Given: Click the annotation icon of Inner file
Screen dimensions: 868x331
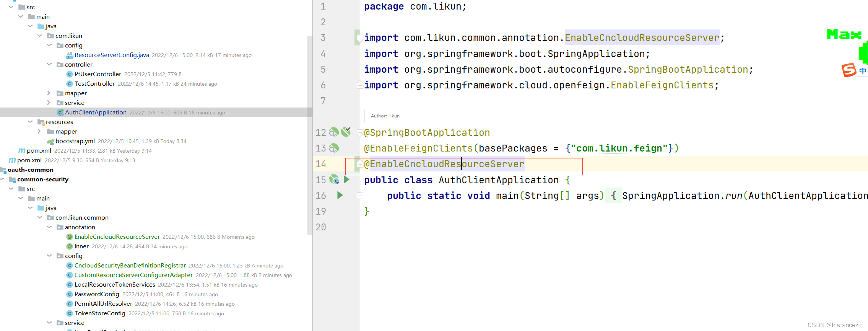Looking at the screenshot, I should pyautogui.click(x=70, y=246).
